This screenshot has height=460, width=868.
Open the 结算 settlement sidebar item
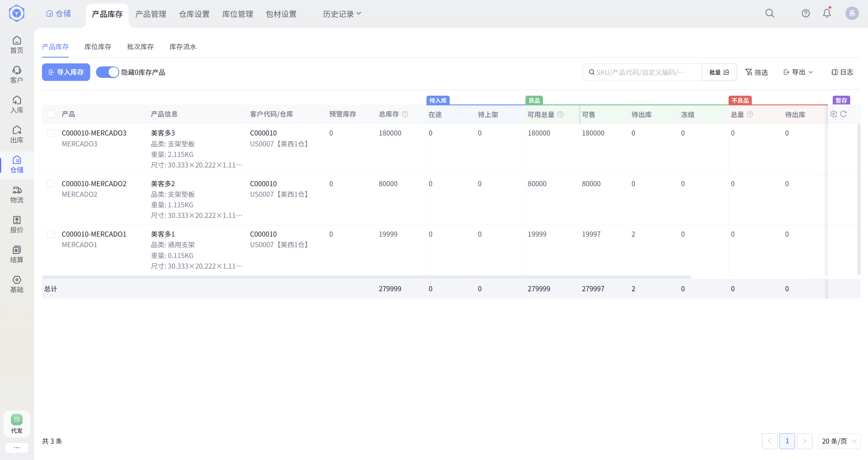17,254
